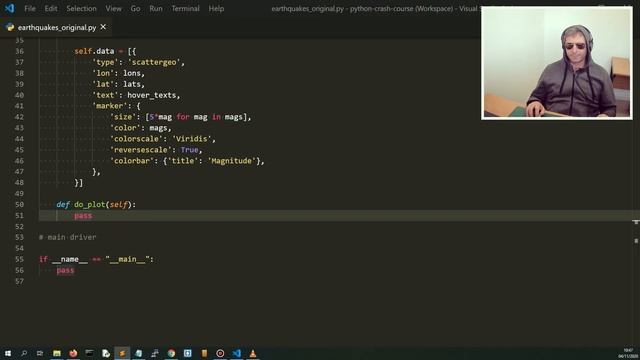640x360 pixels.
Task: Open Sublime Text from the taskbar
Action: [x=122, y=353]
